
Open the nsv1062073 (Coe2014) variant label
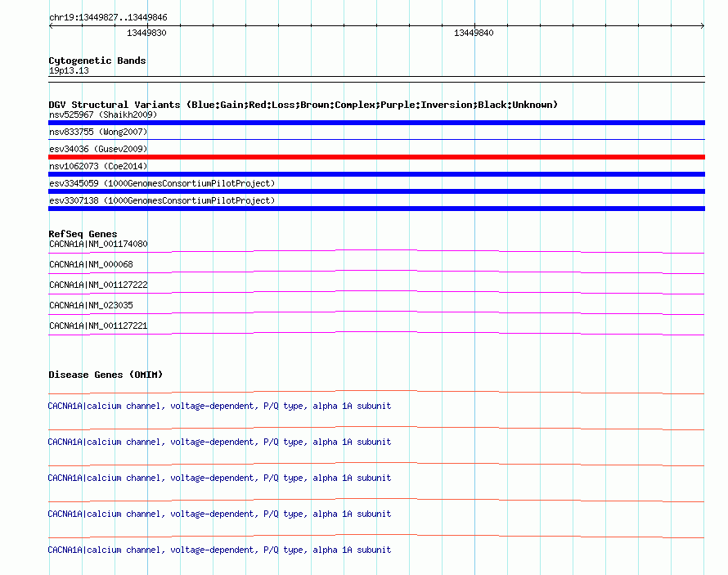(98, 166)
